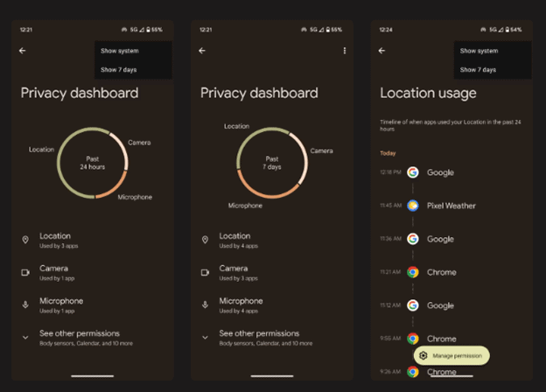Tap camera icon in middle screen list
Viewport: 546px width, 392px height.
point(205,272)
